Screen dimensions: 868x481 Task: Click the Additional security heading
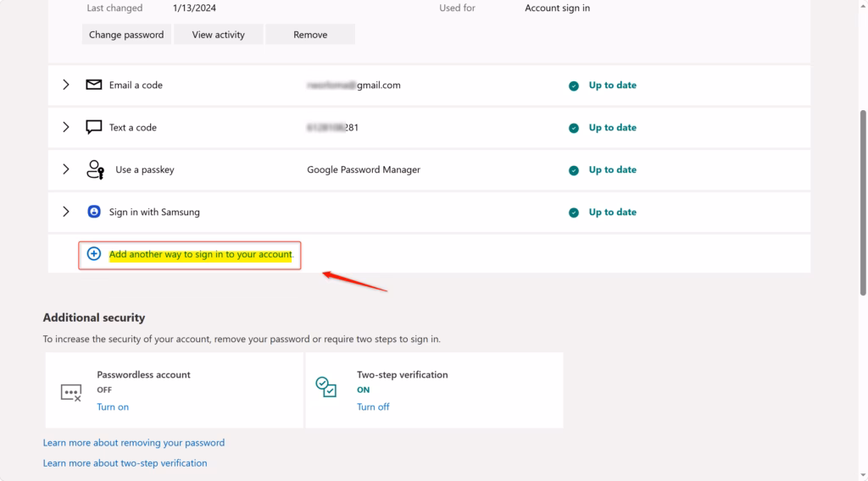coord(94,318)
